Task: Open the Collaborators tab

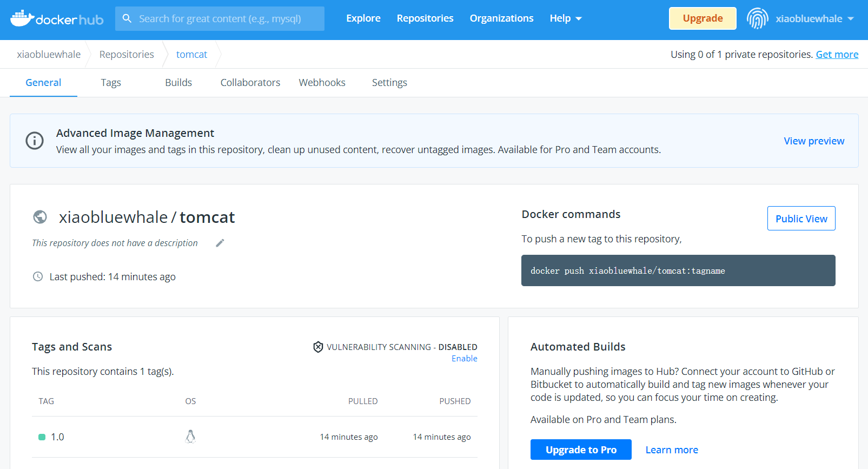Action: (x=250, y=83)
